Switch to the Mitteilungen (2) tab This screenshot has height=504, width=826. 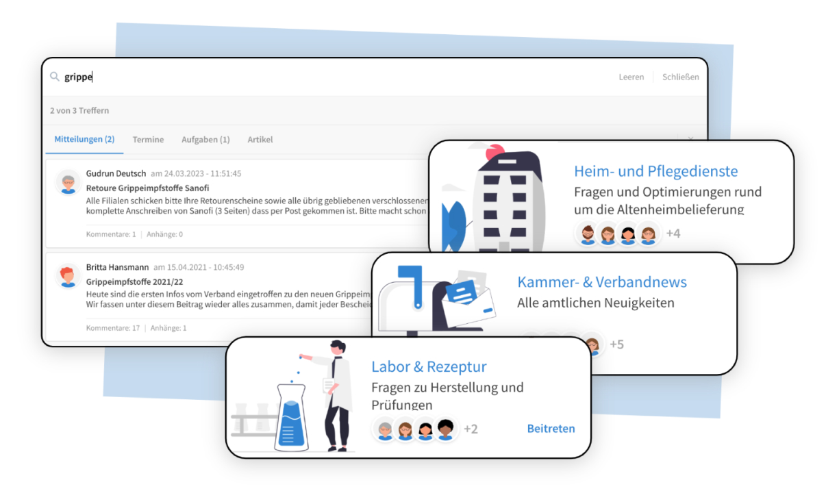click(x=84, y=140)
